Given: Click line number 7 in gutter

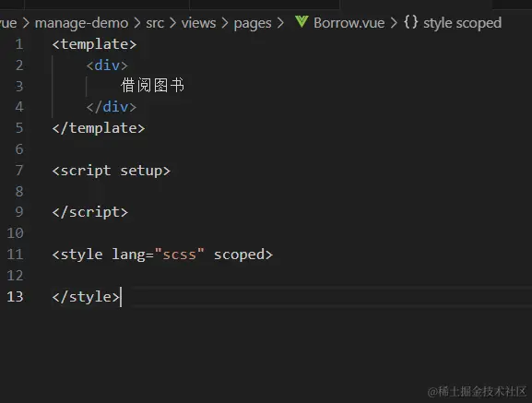Looking at the screenshot, I should pyautogui.click(x=19, y=171).
